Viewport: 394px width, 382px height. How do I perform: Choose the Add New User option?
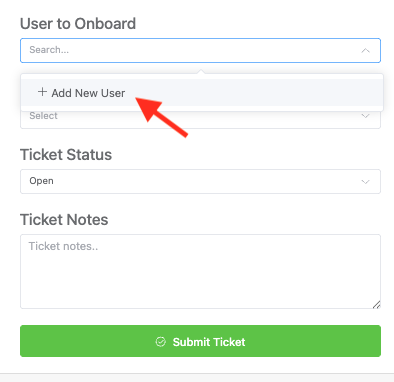[x=202, y=93]
